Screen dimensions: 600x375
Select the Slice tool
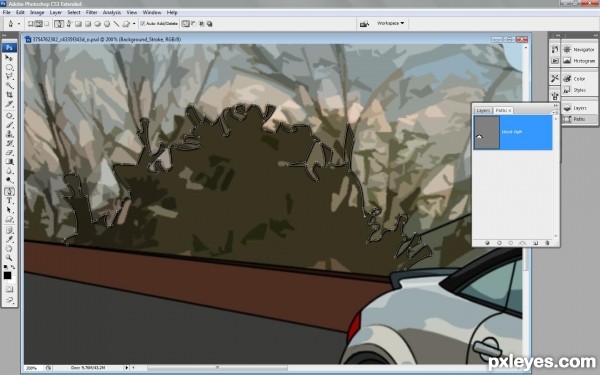click(9, 104)
